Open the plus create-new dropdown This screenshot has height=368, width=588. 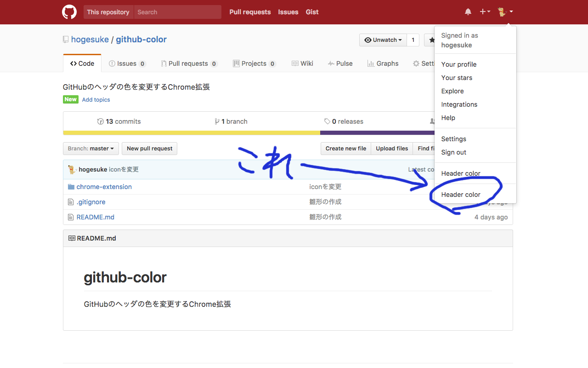(485, 12)
